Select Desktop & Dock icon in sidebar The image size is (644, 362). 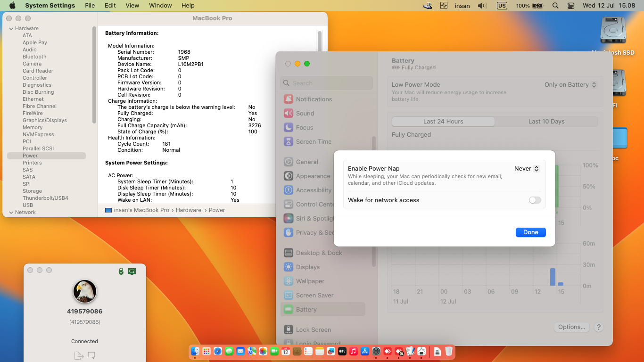(289, 253)
